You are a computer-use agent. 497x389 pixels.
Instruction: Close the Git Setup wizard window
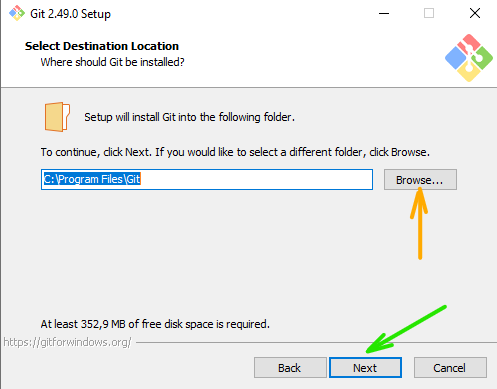tap(475, 13)
